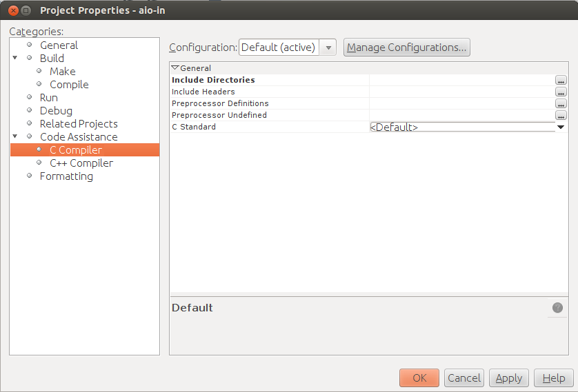Select the C++ Compiler category
The image size is (578, 392).
point(81,163)
